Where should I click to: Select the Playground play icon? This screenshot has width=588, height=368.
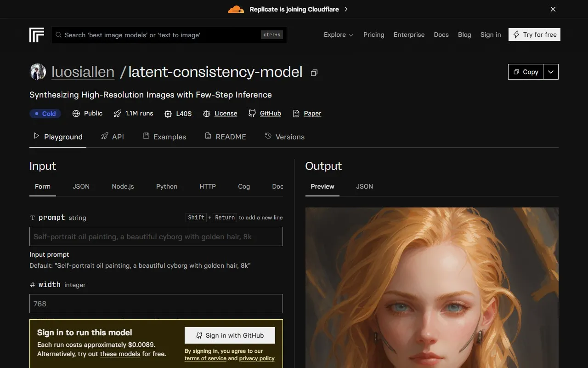click(x=36, y=136)
